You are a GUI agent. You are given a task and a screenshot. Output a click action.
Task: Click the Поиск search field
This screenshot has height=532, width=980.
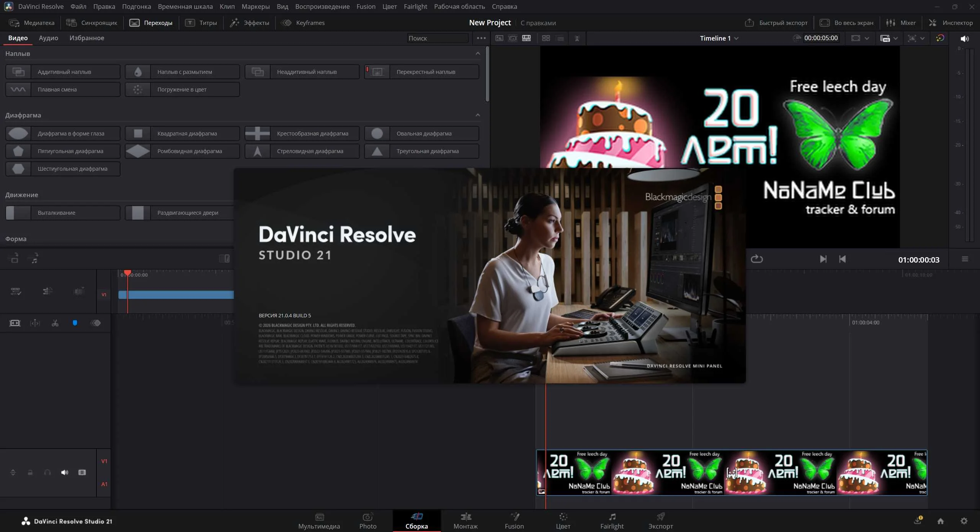[438, 38]
